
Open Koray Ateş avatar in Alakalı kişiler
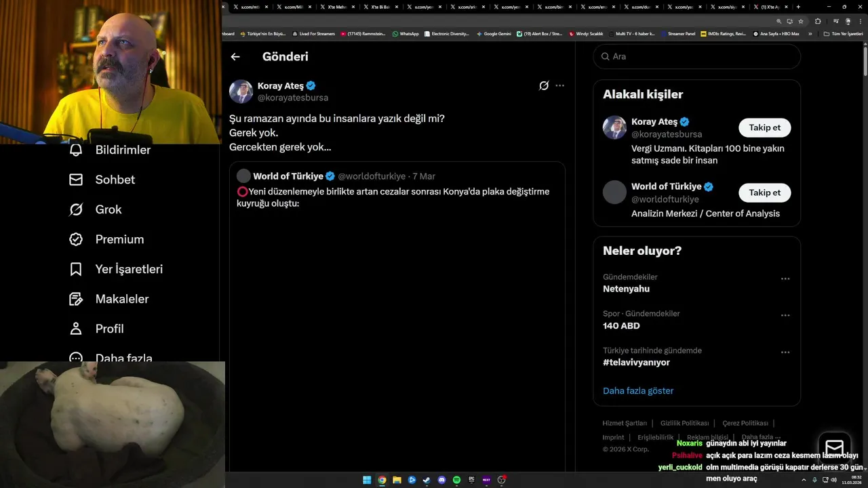point(614,127)
